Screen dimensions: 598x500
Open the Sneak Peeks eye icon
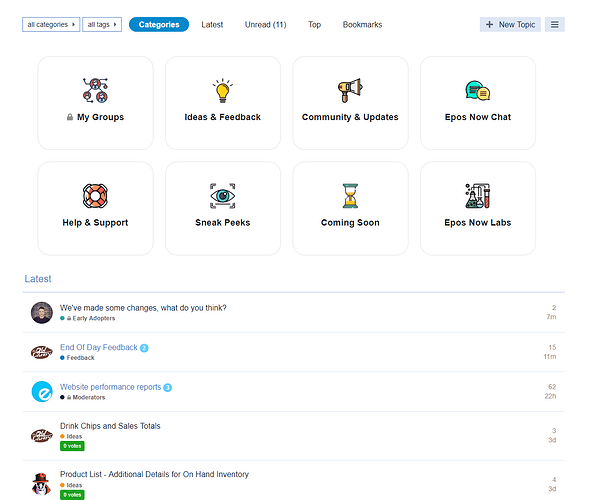click(x=223, y=196)
